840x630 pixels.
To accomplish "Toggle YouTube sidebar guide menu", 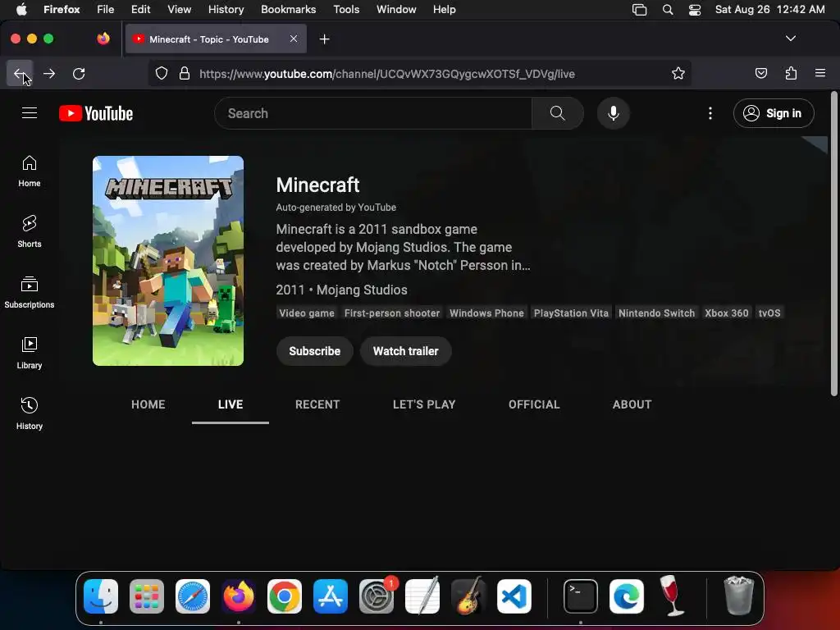I will point(30,113).
